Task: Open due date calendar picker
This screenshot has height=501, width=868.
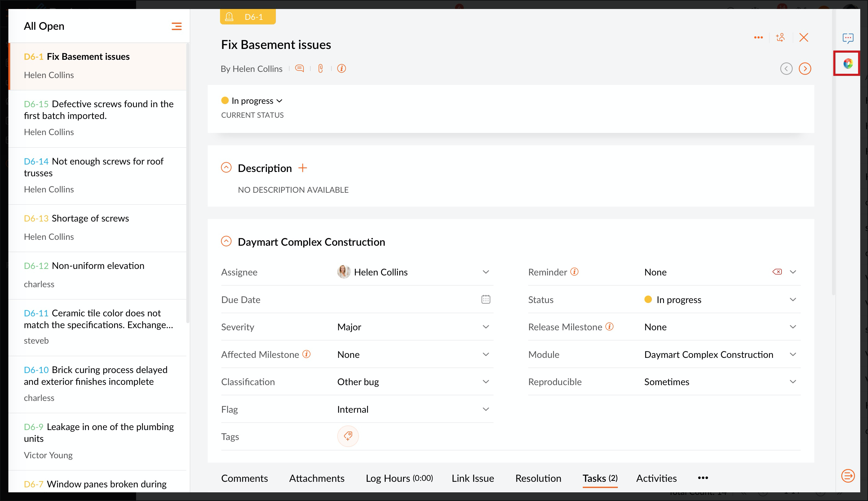Action: (x=486, y=299)
